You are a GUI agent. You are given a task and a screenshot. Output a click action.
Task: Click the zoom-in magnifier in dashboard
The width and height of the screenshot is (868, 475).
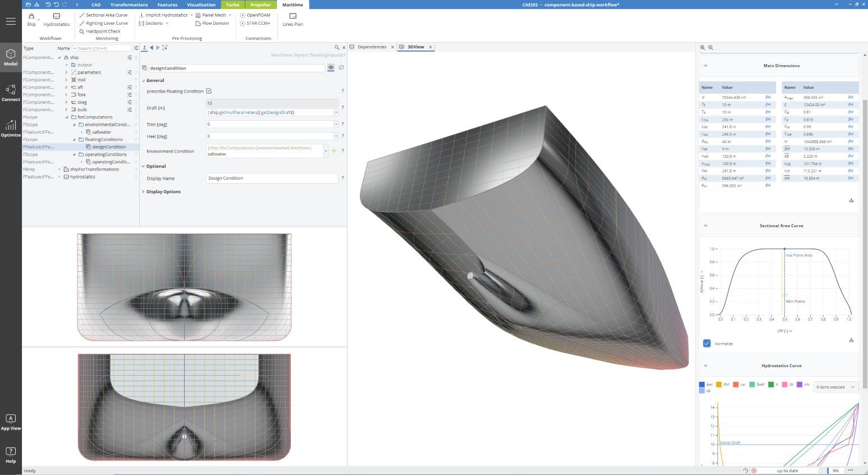click(702, 48)
